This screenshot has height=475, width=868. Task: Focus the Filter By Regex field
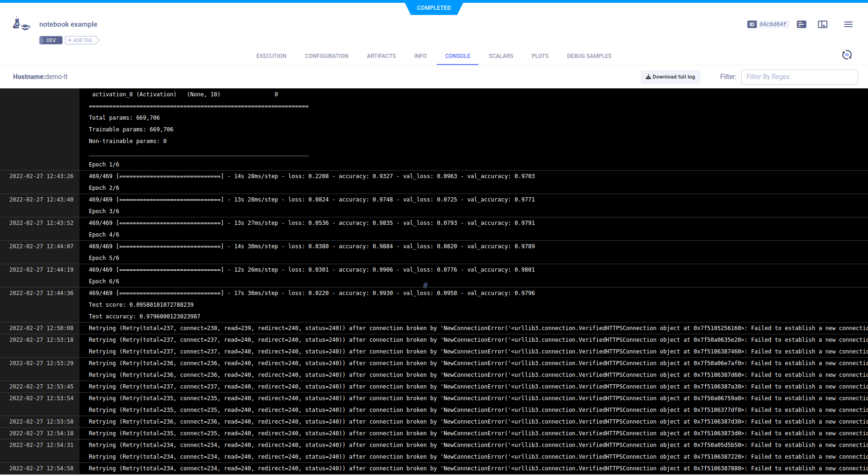(799, 77)
